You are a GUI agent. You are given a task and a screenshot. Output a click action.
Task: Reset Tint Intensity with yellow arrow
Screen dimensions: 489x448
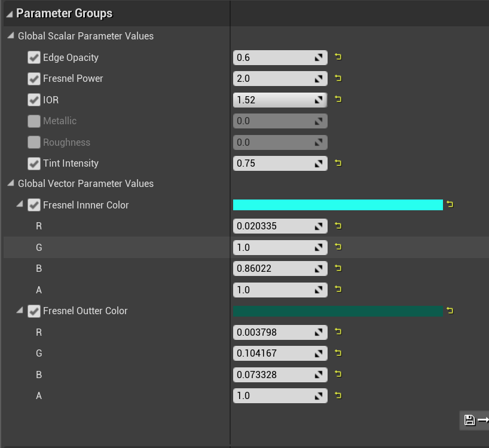pyautogui.click(x=338, y=163)
